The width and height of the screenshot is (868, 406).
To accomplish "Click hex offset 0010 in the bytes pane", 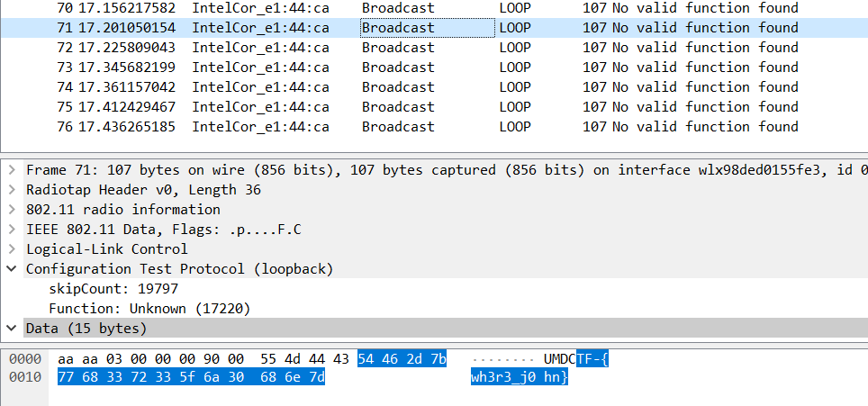I will (25, 377).
